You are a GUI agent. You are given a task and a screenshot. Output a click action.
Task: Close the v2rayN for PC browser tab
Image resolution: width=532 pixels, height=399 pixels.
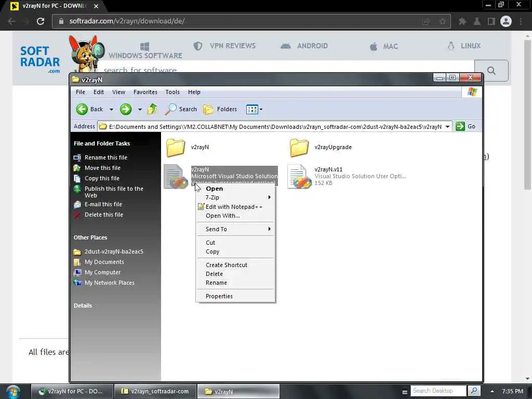[96, 6]
